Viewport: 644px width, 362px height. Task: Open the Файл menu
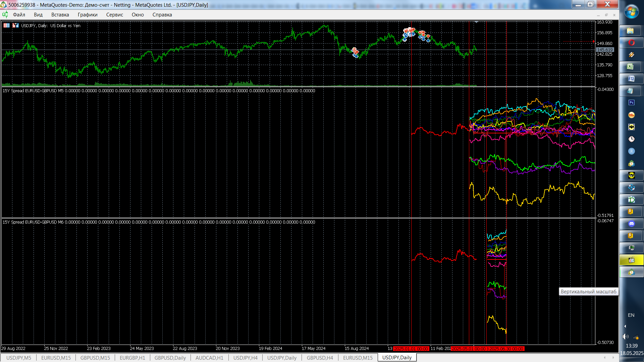[x=19, y=15]
